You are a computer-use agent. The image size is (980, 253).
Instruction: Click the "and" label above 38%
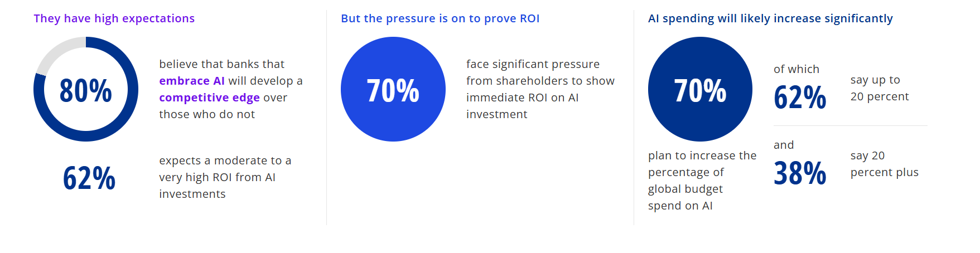(x=784, y=145)
